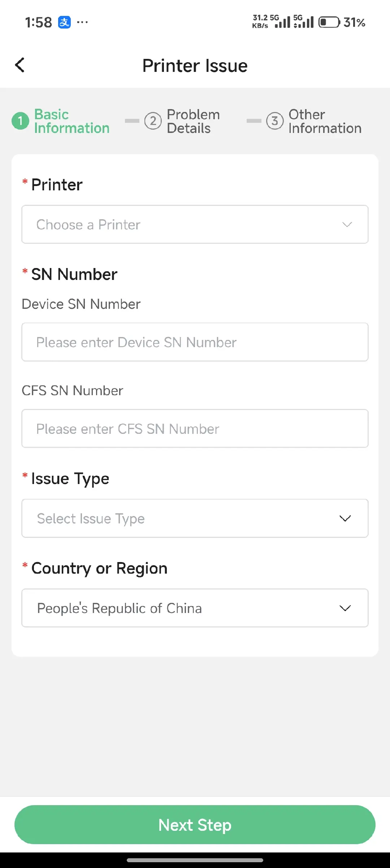Viewport: 390px width, 868px height.
Task: Tap the step 2 circle icon
Action: pos(153,121)
